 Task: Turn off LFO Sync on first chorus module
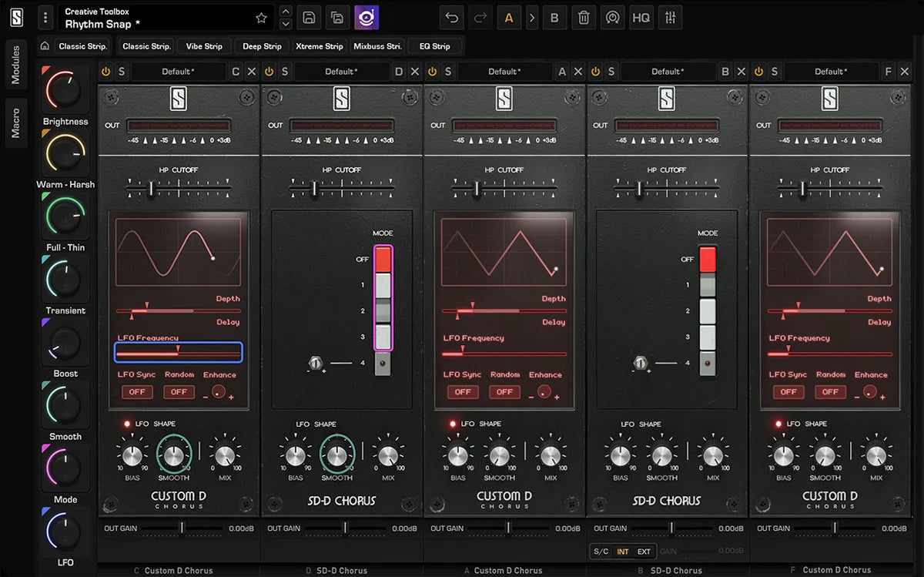pyautogui.click(x=138, y=392)
